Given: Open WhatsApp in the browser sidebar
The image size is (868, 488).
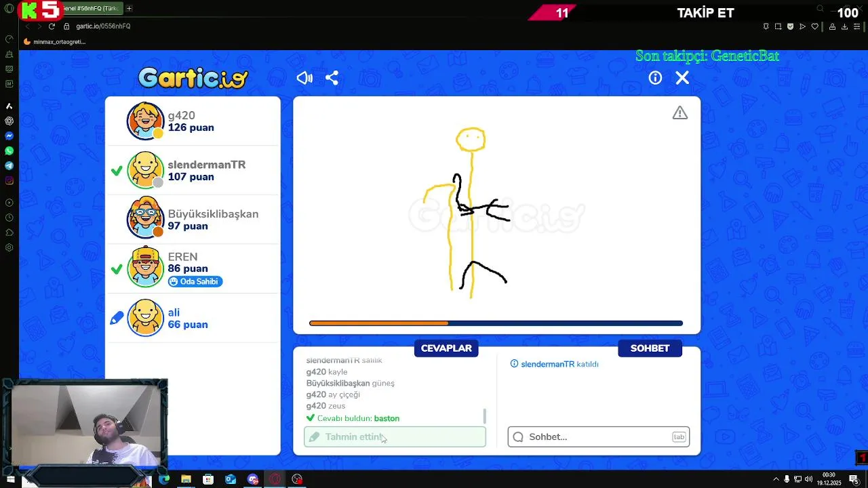Looking at the screenshot, I should point(9,150).
